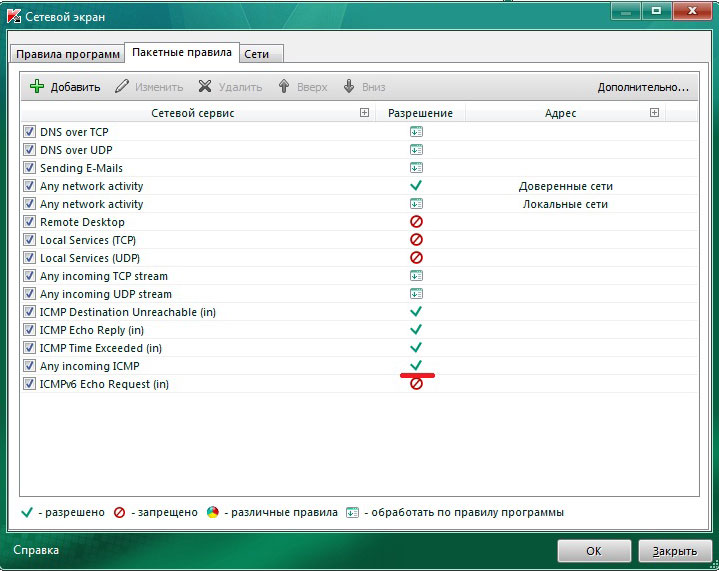Click the Вверх up arrow icon

(284, 87)
